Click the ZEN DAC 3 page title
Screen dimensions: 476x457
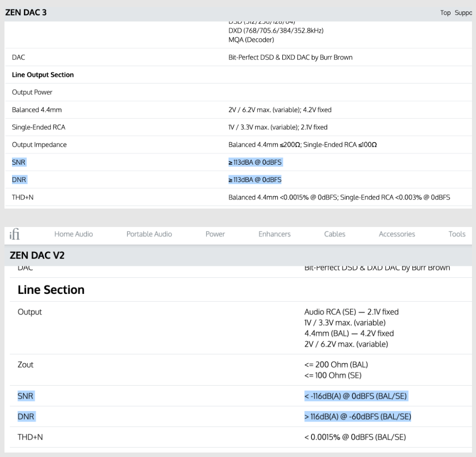tap(26, 12)
